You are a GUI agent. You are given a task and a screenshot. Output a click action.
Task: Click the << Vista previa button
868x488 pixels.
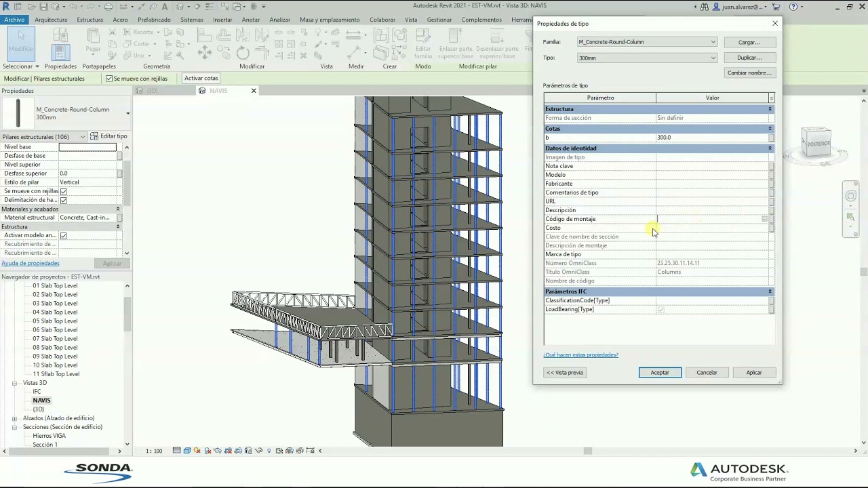565,373
